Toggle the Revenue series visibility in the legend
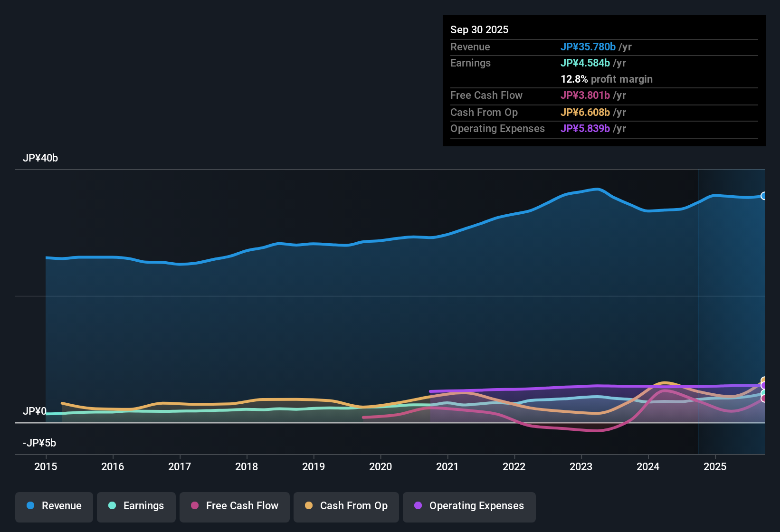This screenshot has height=532, width=780. (x=54, y=506)
